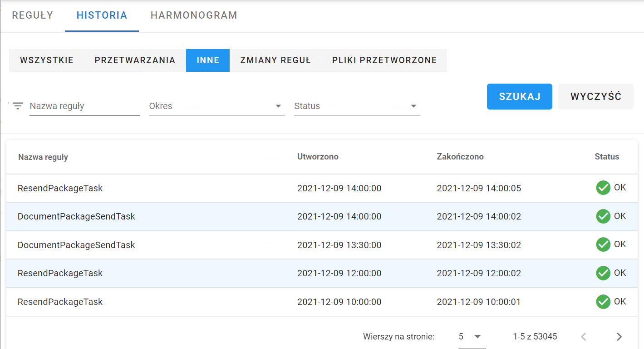Click the 1-5 z 53045 pagination text

click(535, 337)
